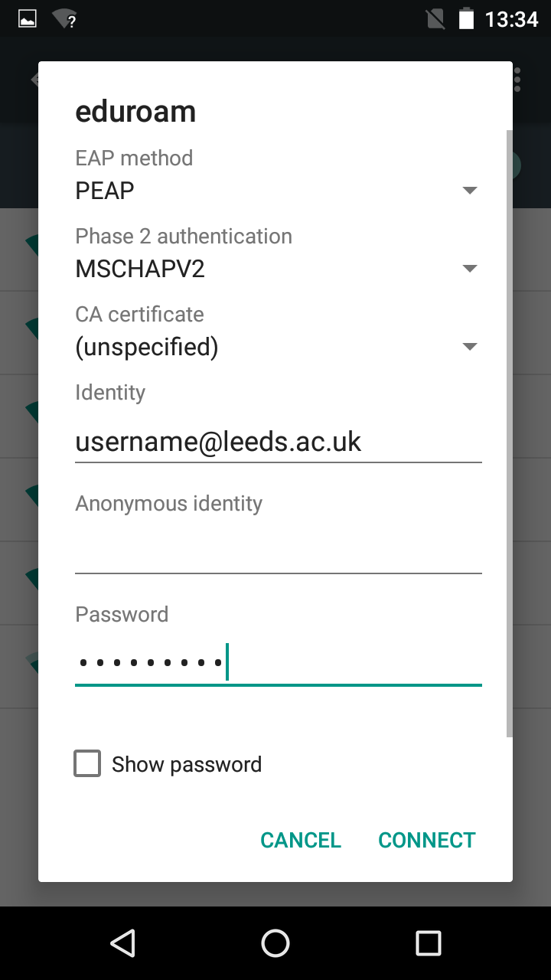The image size is (551, 980).
Task: Open the CA certificate (unspecified) dropdown
Action: tap(277, 347)
